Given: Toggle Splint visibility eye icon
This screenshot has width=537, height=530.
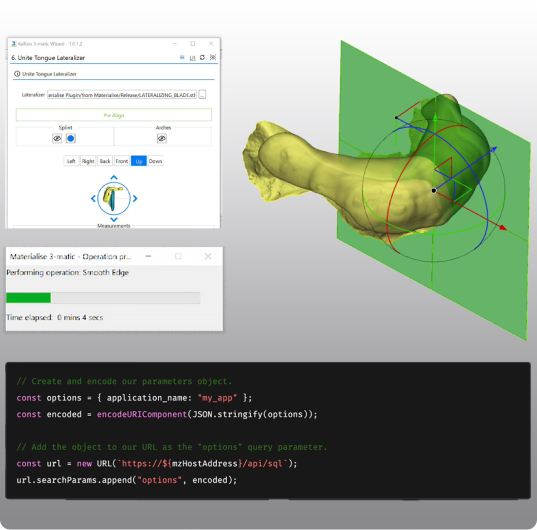Looking at the screenshot, I should click(x=57, y=138).
